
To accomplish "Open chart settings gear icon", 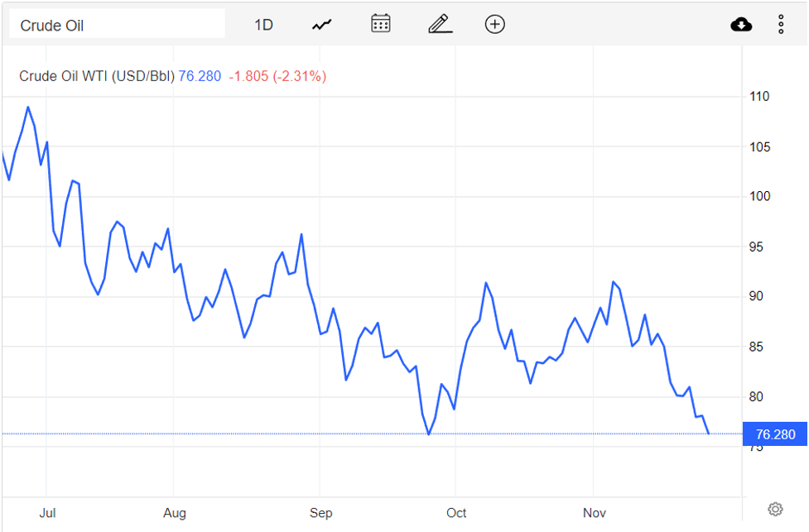I will 775,509.
